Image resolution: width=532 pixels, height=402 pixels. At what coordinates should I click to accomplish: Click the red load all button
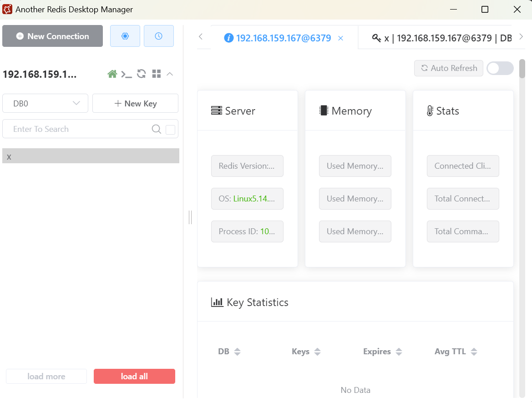click(134, 376)
